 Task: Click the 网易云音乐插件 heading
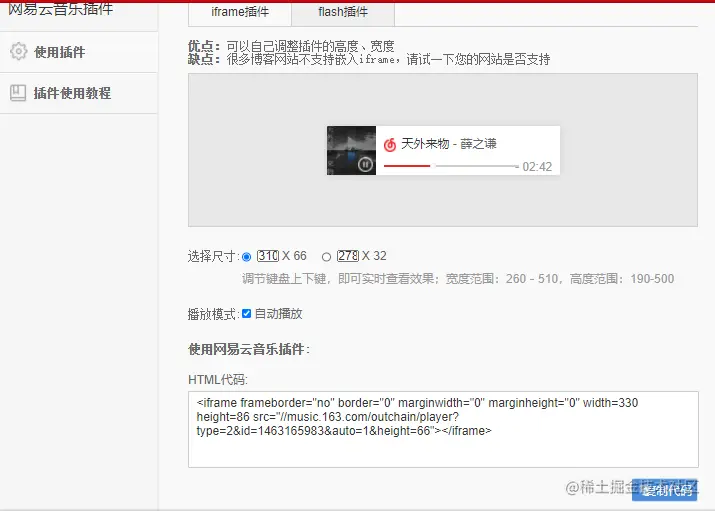[60, 9]
